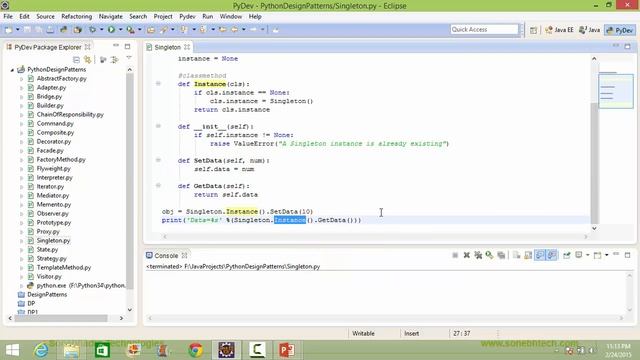Click the Package Explorer vertical scrollbar
Viewport: 640px width, 360px height.
(x=130, y=181)
